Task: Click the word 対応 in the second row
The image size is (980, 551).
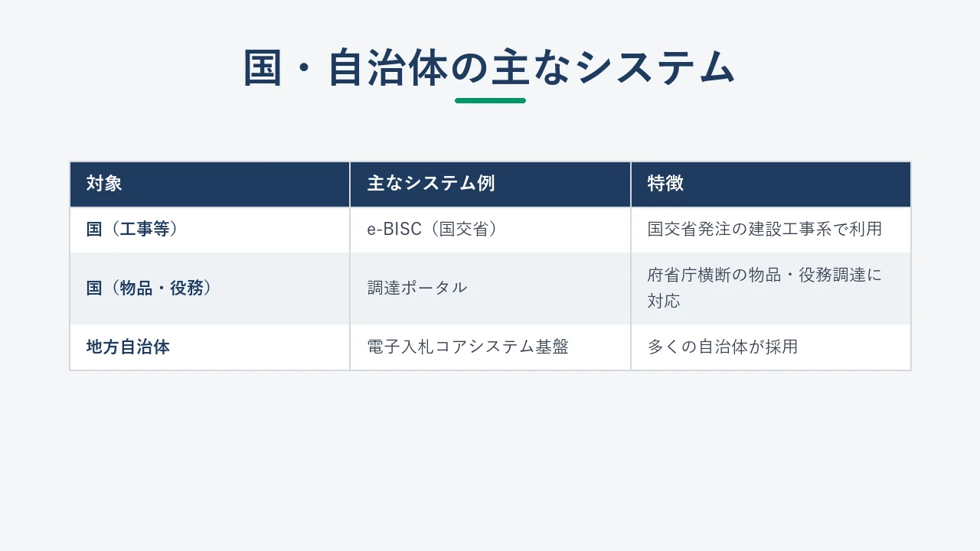Action: (x=664, y=302)
